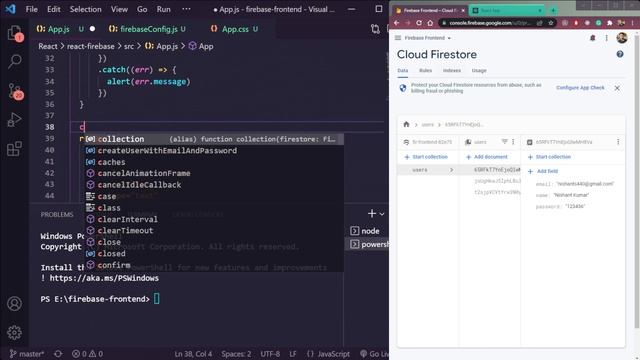Select the master branch indicator
Screen dimensions: 640x360
26,354
